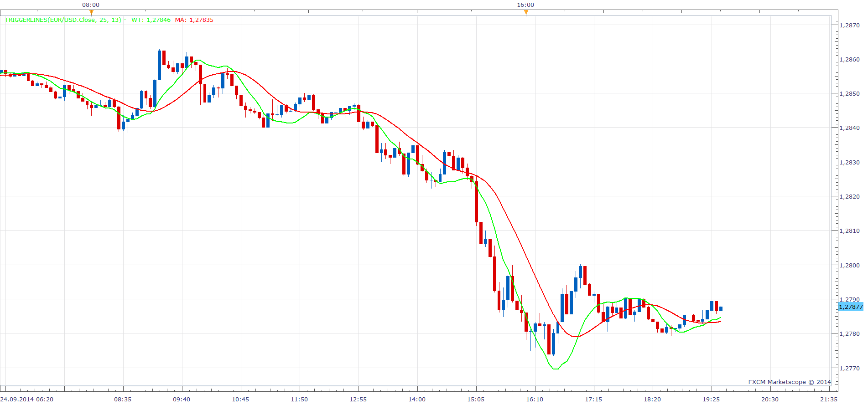Click the 15:05 time axis label
868x405 pixels.
476,399
